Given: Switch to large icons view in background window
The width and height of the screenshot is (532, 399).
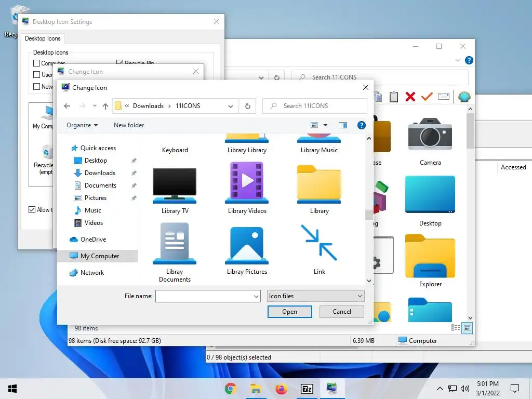Looking at the screenshot, I should coord(467,328).
